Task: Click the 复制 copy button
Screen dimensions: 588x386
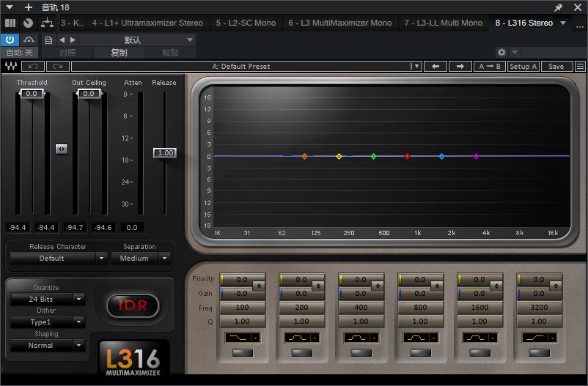Action: 119,53
